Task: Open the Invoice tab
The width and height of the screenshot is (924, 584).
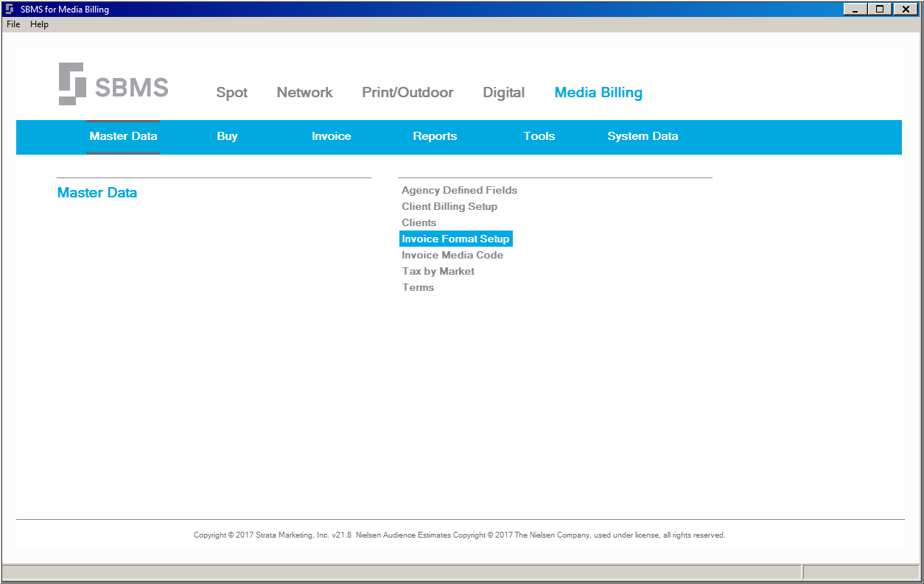Action: [332, 136]
